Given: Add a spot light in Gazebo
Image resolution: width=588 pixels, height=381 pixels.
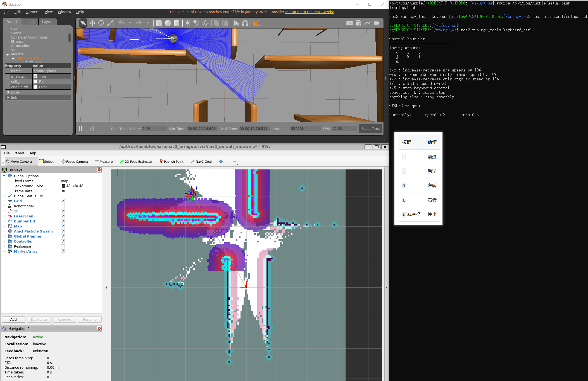Looking at the screenshot, I should pyautogui.click(x=196, y=23).
